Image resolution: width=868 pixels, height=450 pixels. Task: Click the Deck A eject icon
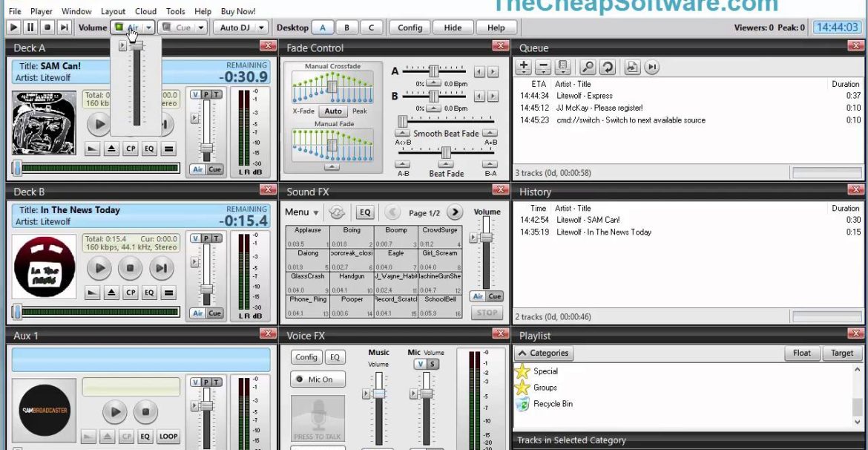(112, 149)
